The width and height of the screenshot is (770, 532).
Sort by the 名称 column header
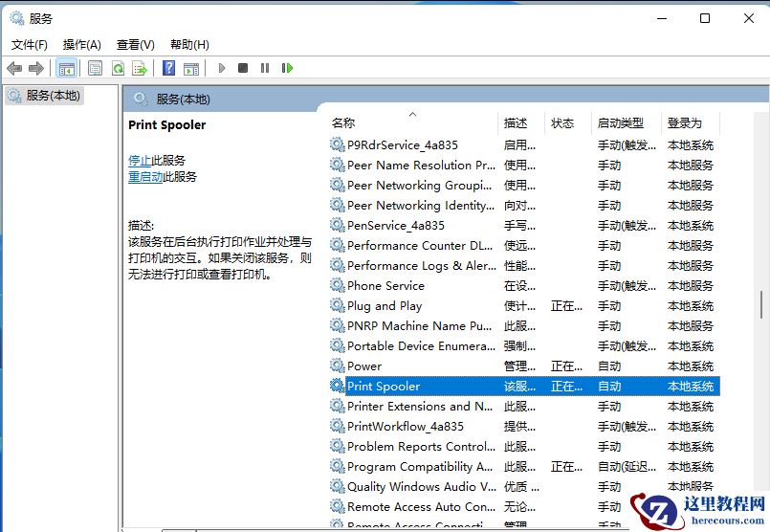click(x=413, y=122)
